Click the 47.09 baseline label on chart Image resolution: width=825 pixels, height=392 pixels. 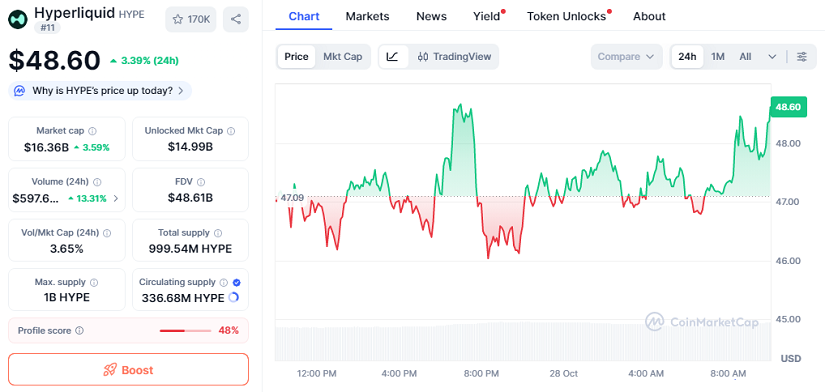coord(293,198)
